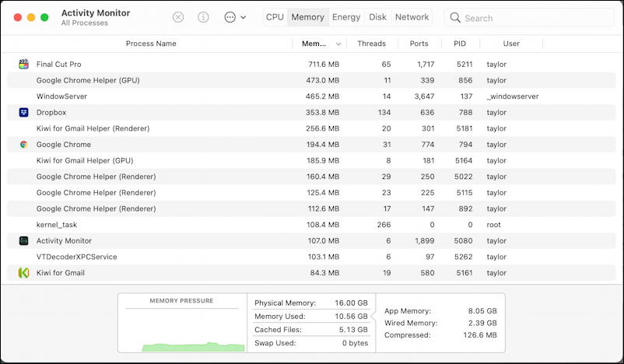Open the chevron next to the ellipsis button
The width and height of the screenshot is (624, 364).
244,18
